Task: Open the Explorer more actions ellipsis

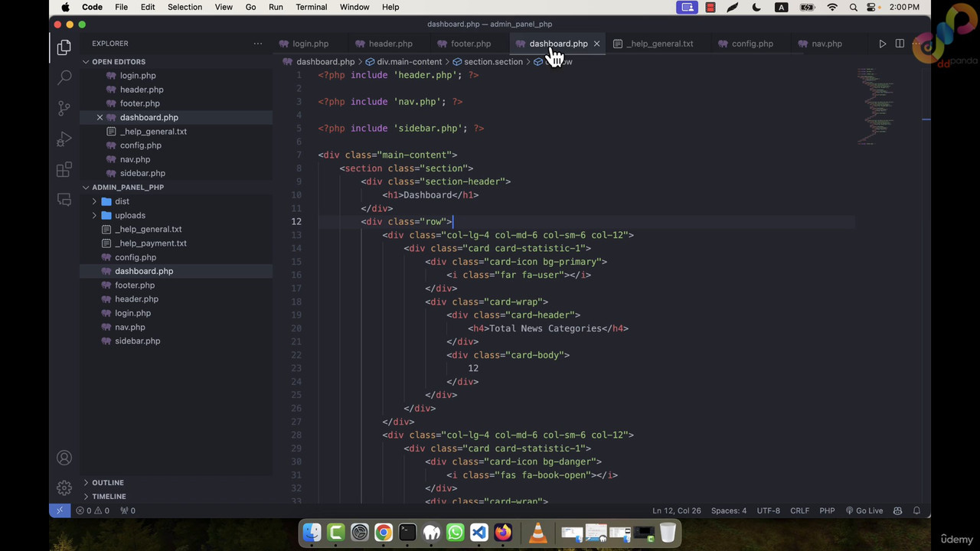Action: coord(258,44)
